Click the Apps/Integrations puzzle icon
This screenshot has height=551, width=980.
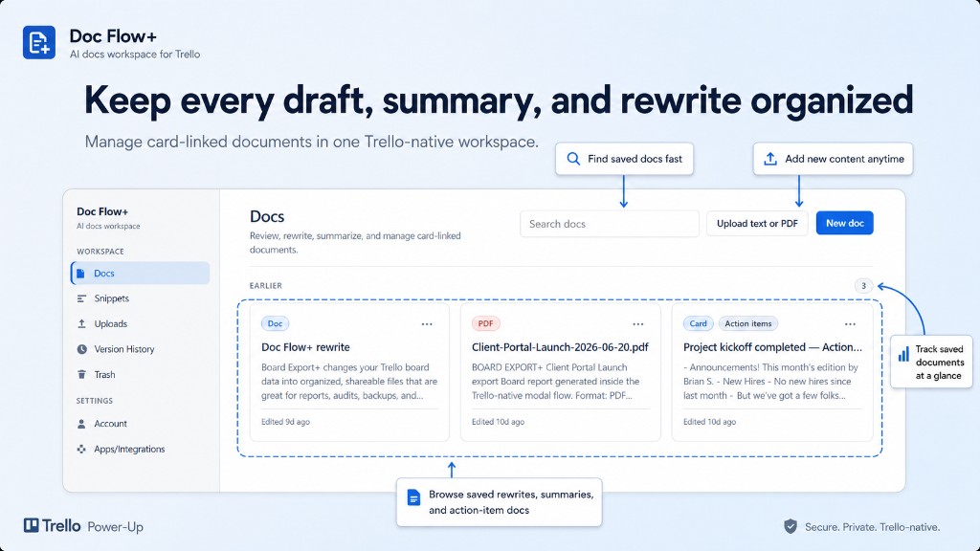(x=81, y=450)
